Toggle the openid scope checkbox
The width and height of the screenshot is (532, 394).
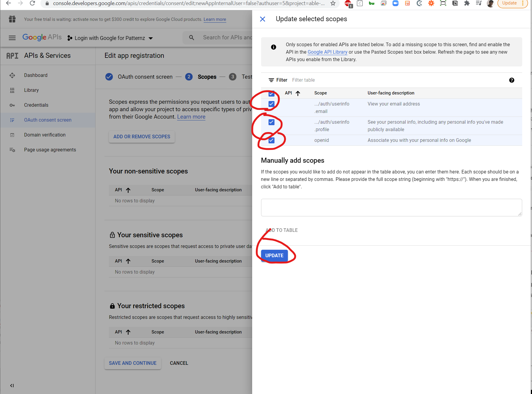pyautogui.click(x=271, y=140)
